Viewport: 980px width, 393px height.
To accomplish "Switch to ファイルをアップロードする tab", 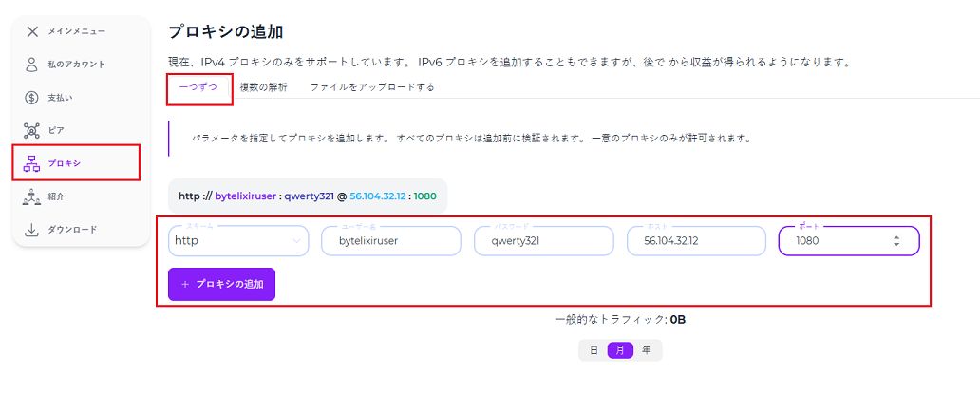I will point(372,87).
